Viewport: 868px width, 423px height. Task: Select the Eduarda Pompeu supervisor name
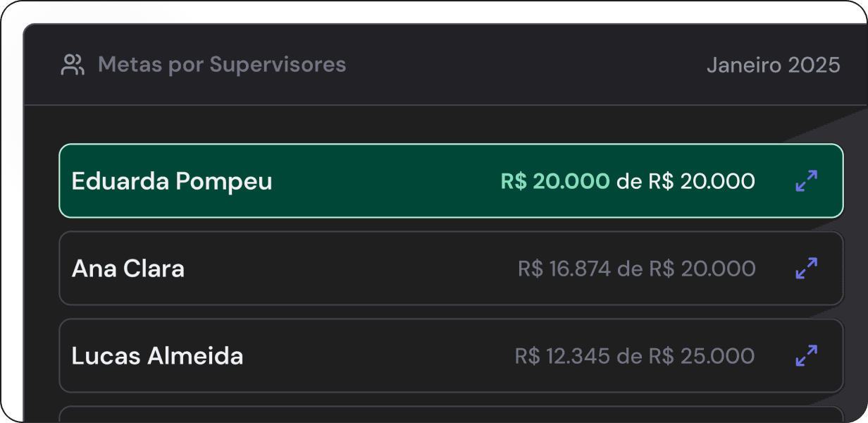point(172,181)
